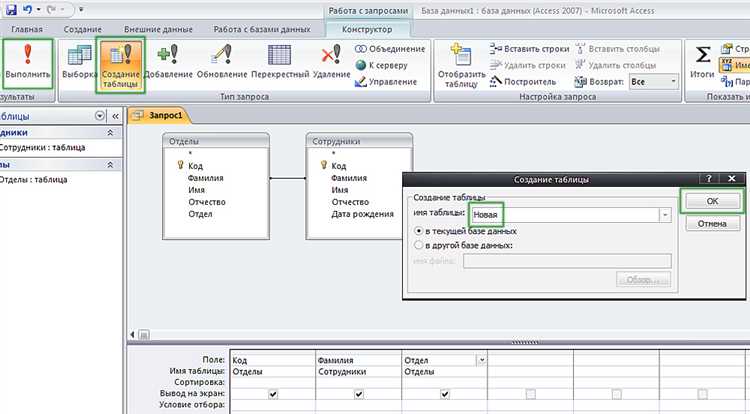Screen dimensions: 750x414
Task: Open dropdown arrow in Отдел field cell
Action: click(x=482, y=359)
